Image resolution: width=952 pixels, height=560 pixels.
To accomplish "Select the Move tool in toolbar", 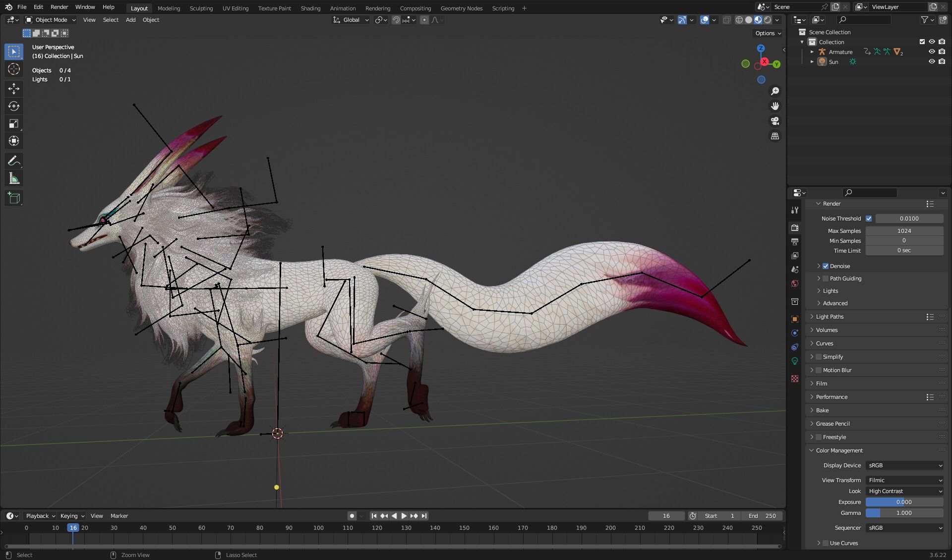I will (x=14, y=89).
